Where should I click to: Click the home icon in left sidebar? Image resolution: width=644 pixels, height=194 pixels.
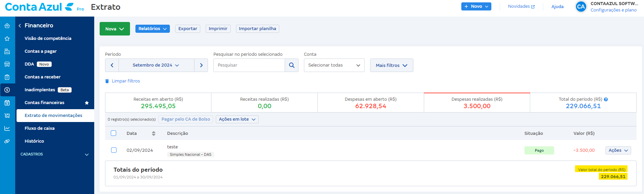coord(7,26)
